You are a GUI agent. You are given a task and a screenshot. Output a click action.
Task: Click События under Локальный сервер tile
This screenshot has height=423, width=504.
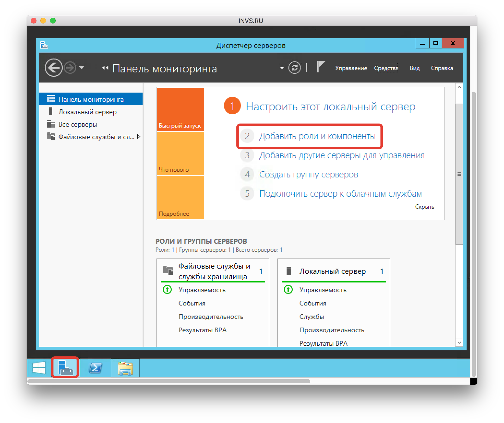[313, 303]
